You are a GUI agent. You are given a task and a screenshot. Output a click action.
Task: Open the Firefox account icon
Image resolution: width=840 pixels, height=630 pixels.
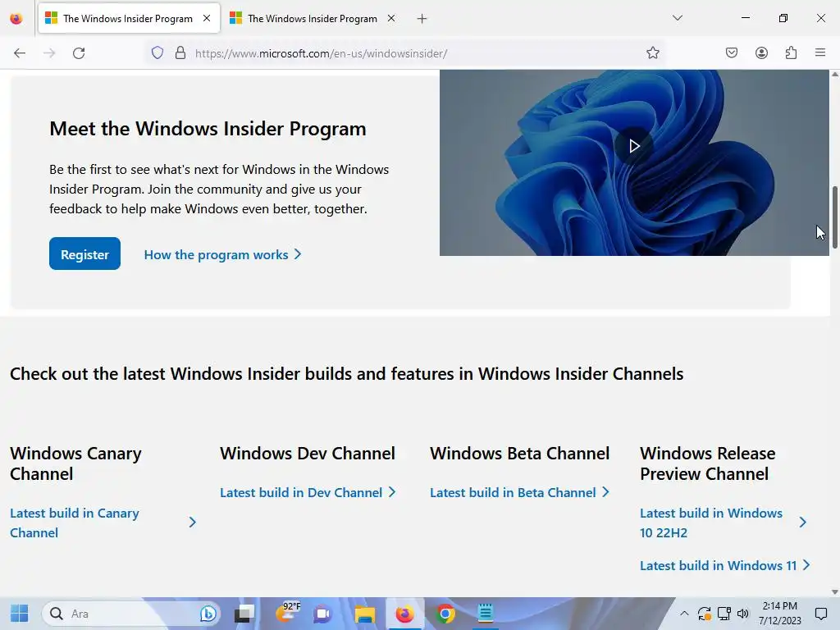pyautogui.click(x=761, y=52)
